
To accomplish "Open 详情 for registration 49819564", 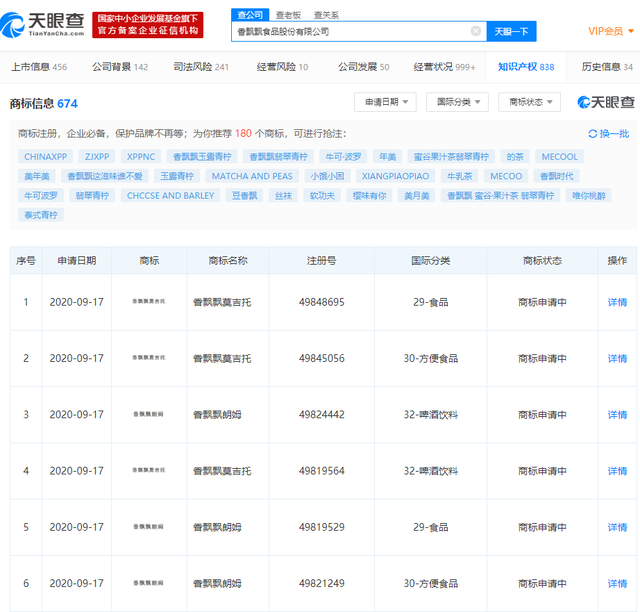I will point(617,471).
